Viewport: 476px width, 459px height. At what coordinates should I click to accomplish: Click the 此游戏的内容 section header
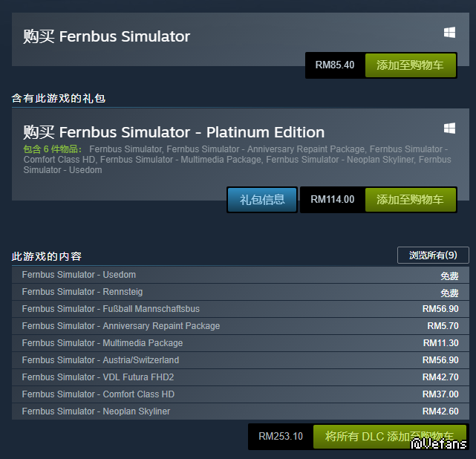(x=47, y=256)
